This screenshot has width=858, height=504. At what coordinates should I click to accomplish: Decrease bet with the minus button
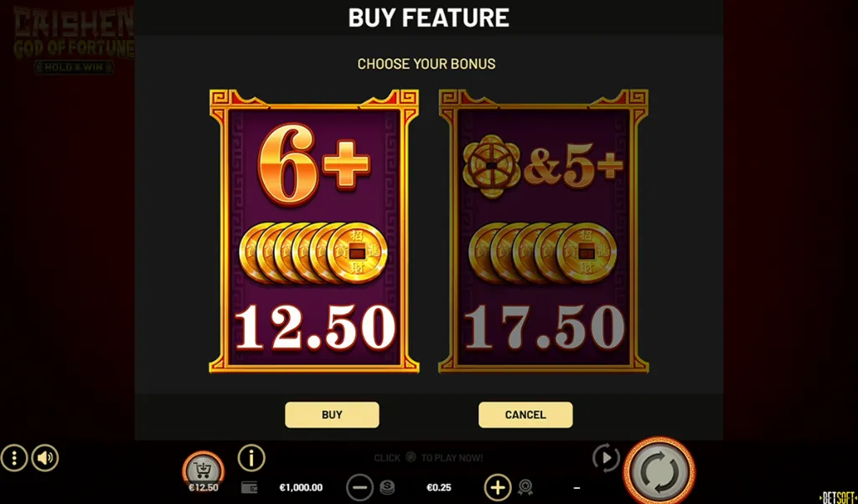click(x=360, y=487)
